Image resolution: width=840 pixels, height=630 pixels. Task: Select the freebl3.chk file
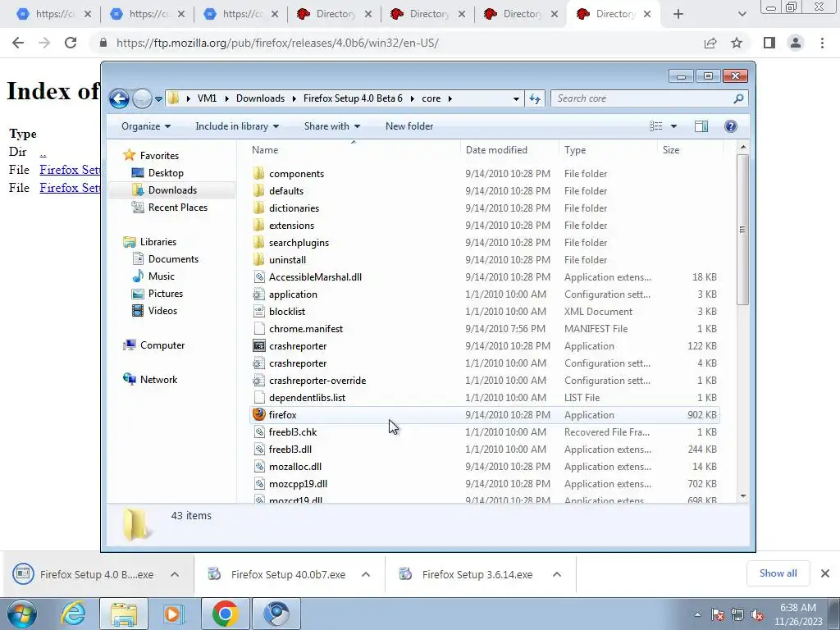point(293,431)
